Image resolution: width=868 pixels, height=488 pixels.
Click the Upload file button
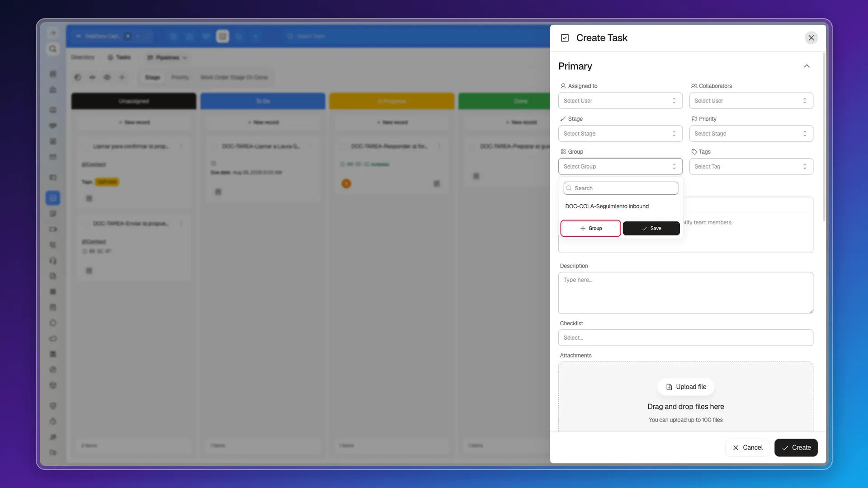pyautogui.click(x=685, y=387)
